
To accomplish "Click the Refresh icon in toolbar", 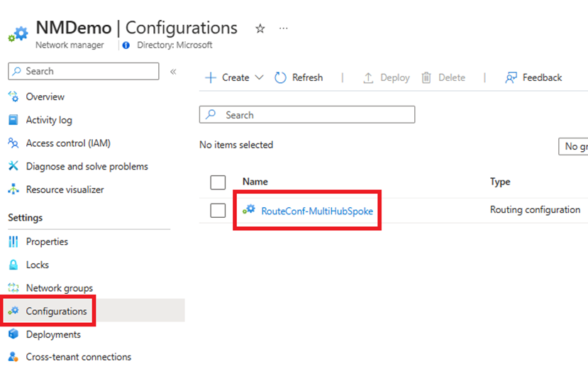I will pyautogui.click(x=280, y=77).
